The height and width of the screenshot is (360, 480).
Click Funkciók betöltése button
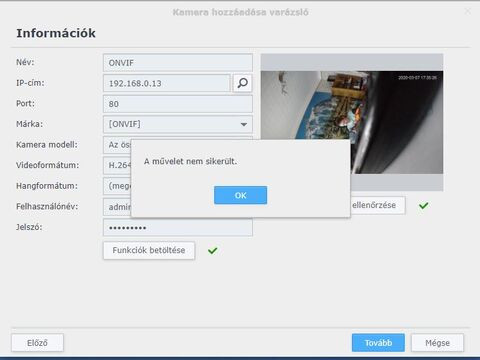[149, 250]
